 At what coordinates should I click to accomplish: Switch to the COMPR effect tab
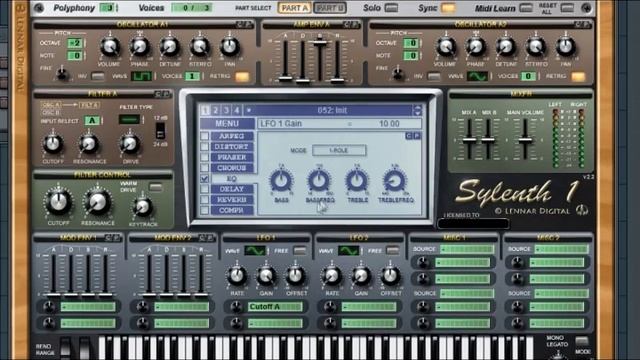(232, 210)
